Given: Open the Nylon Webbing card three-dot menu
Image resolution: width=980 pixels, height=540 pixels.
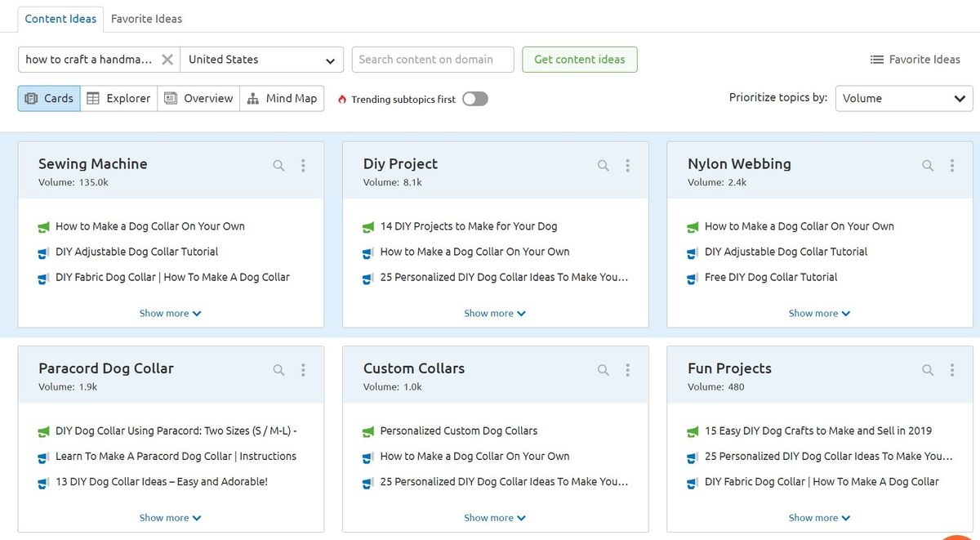Looking at the screenshot, I should 952,165.
